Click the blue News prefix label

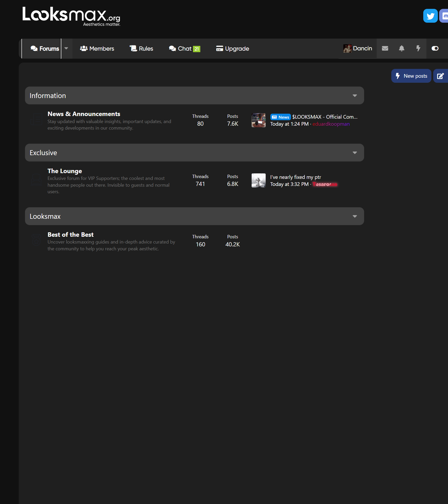click(280, 117)
